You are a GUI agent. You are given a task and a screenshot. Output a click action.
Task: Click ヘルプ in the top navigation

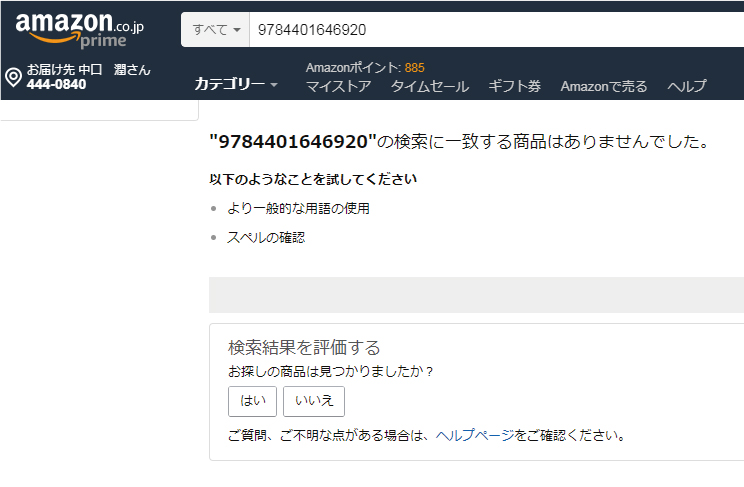coord(687,86)
